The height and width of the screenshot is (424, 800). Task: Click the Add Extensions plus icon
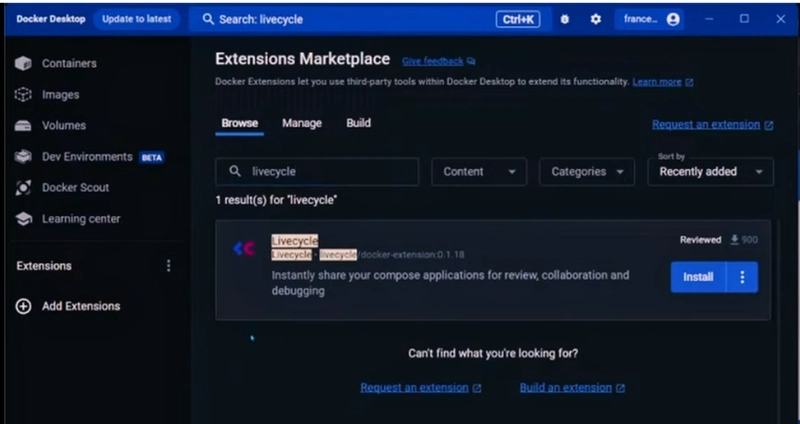[23, 306]
